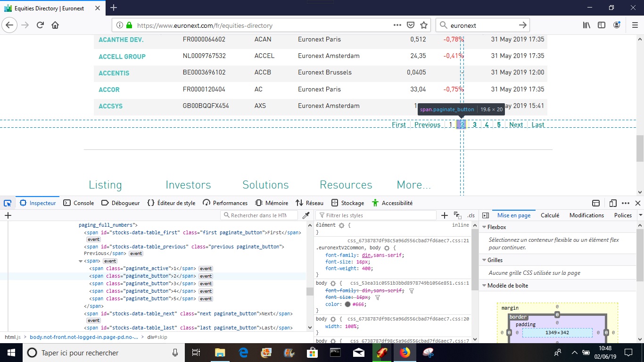Collapse the Modèle de boîte section
644x362 pixels.
pos(484,286)
